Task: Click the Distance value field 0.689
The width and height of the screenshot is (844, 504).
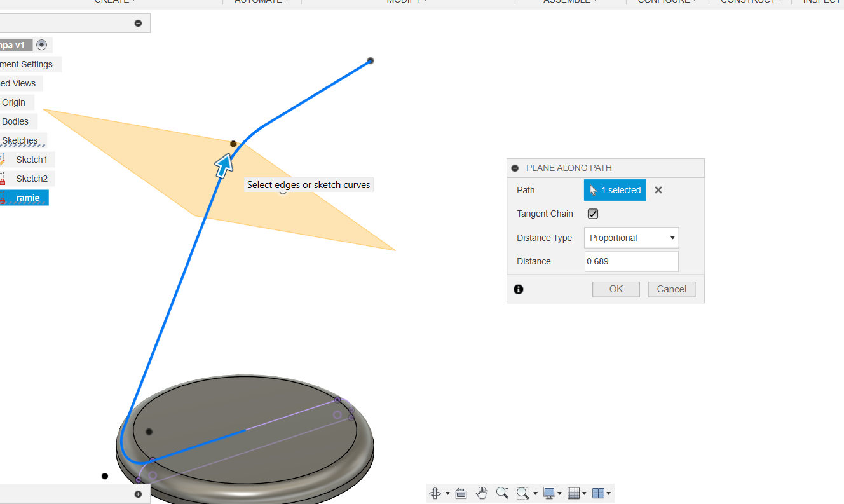Action: coord(631,261)
